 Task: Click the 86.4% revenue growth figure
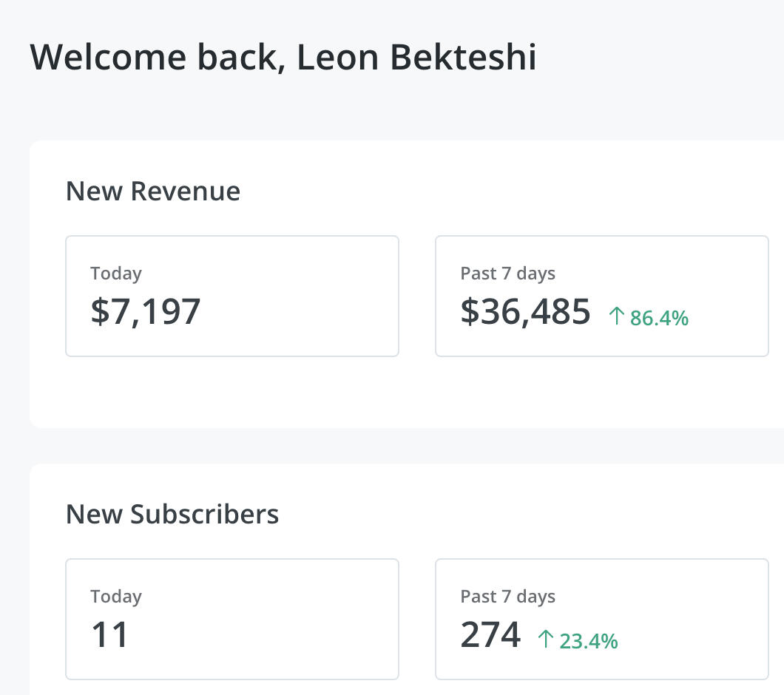coord(659,318)
